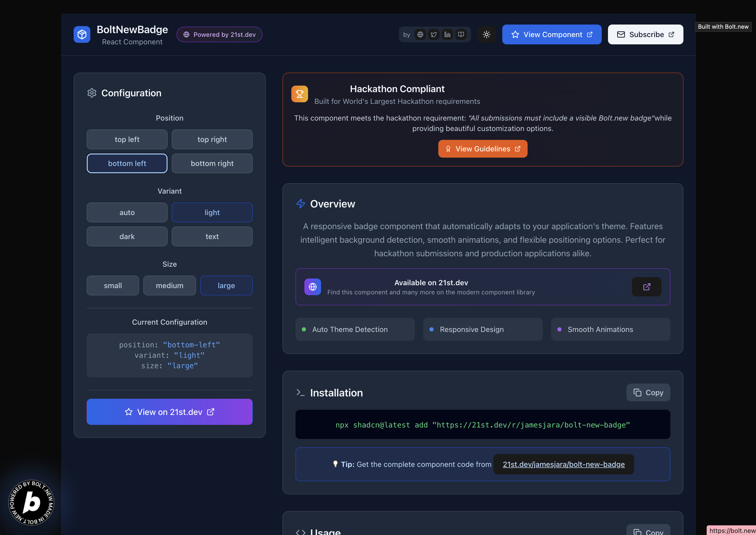The width and height of the screenshot is (756, 535).
Task: Choose the auto variant option
Action: pyautogui.click(x=127, y=212)
